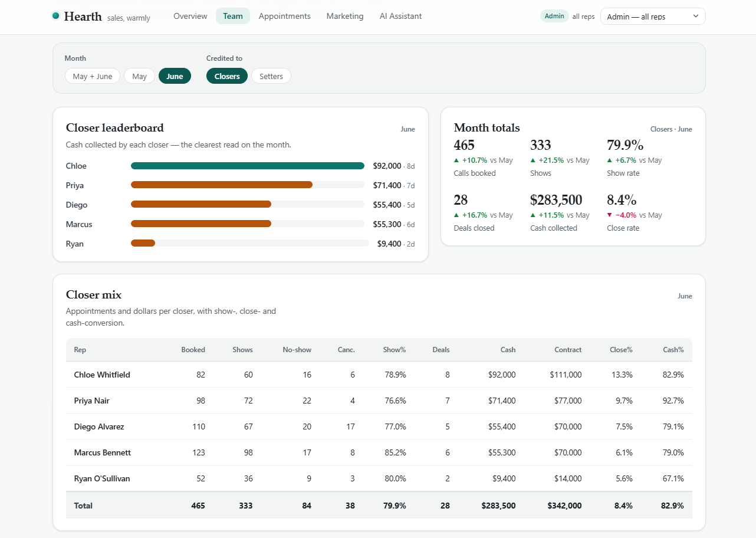Select the Diego Alvarez row name
This screenshot has height=538, width=756.
coord(99,427)
